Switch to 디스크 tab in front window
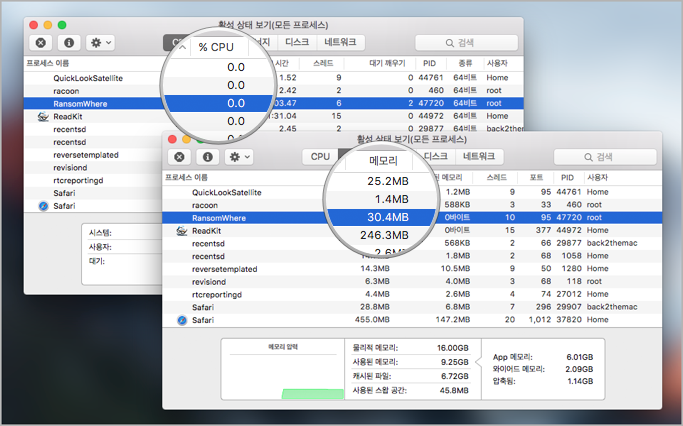The image size is (683, 426). click(436, 156)
